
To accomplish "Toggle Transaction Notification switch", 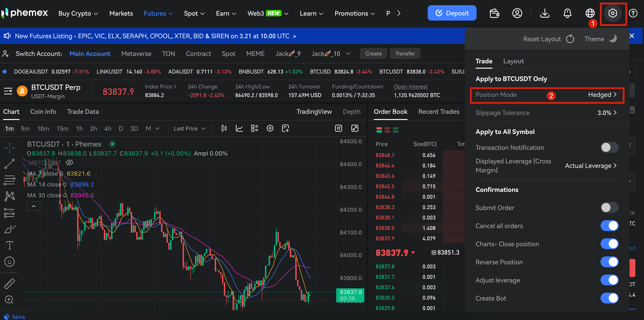I will click(610, 148).
